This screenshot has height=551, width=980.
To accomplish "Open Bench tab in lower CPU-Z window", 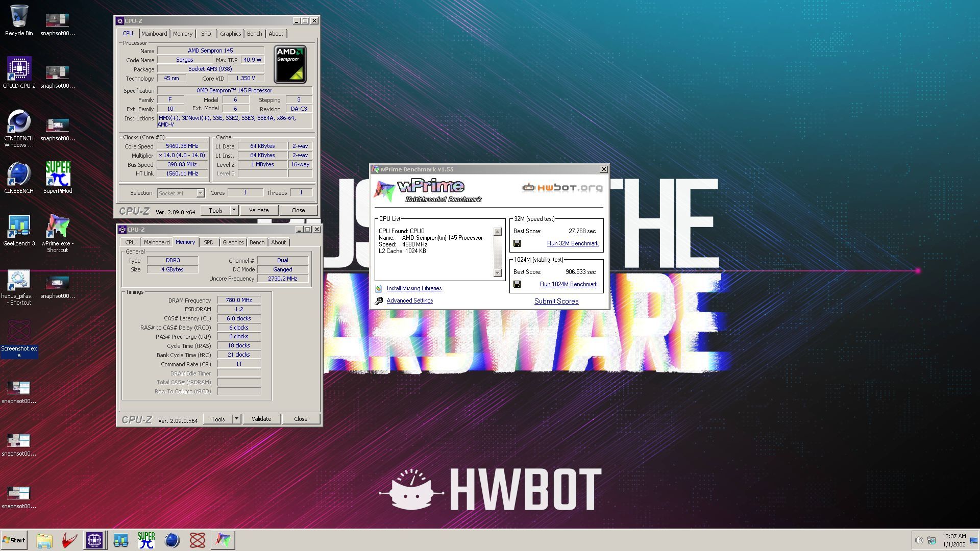I will (x=257, y=242).
